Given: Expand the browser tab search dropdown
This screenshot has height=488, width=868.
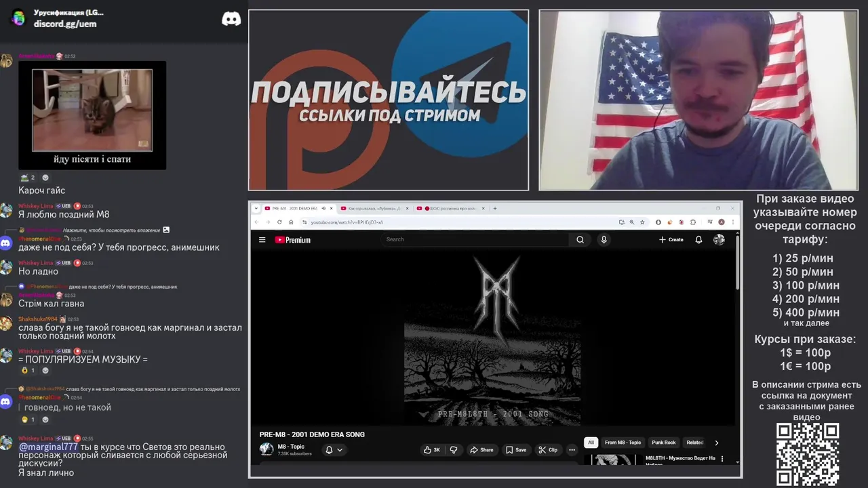Looking at the screenshot, I should click(256, 208).
